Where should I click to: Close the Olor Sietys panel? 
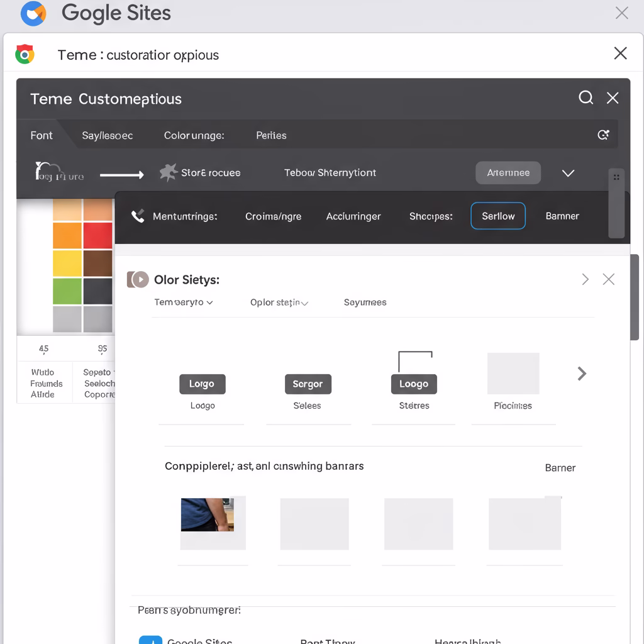[x=608, y=279]
